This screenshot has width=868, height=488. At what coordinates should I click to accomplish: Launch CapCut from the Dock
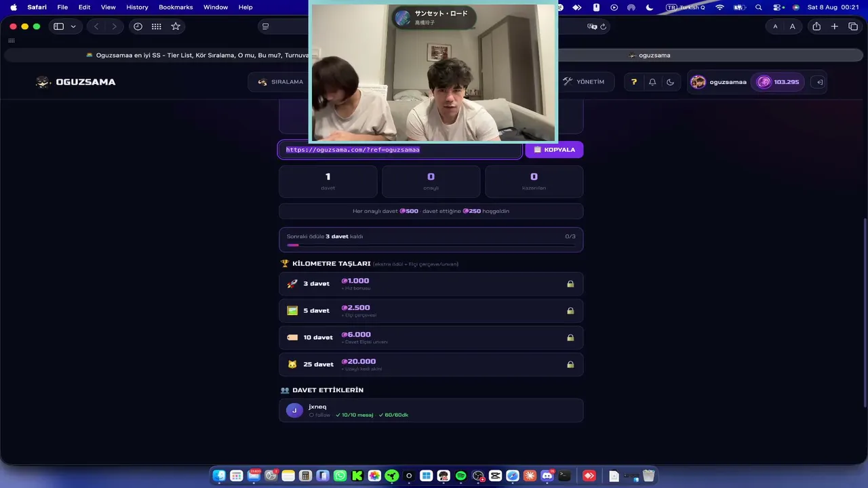point(495,476)
